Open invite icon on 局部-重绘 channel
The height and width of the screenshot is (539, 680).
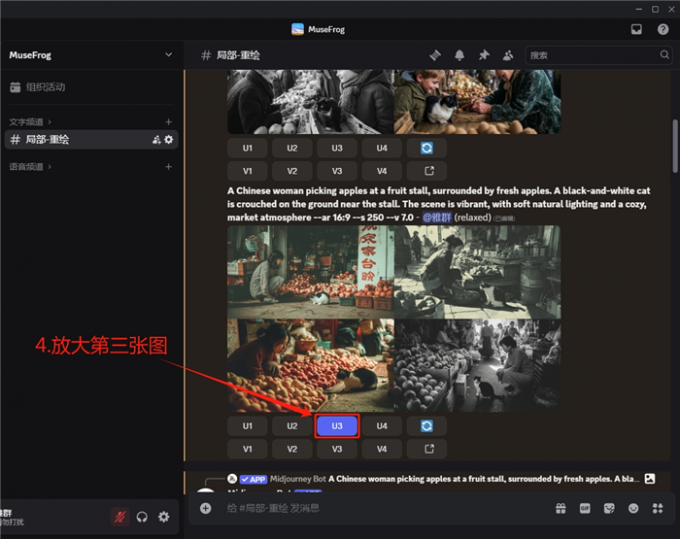(x=156, y=140)
